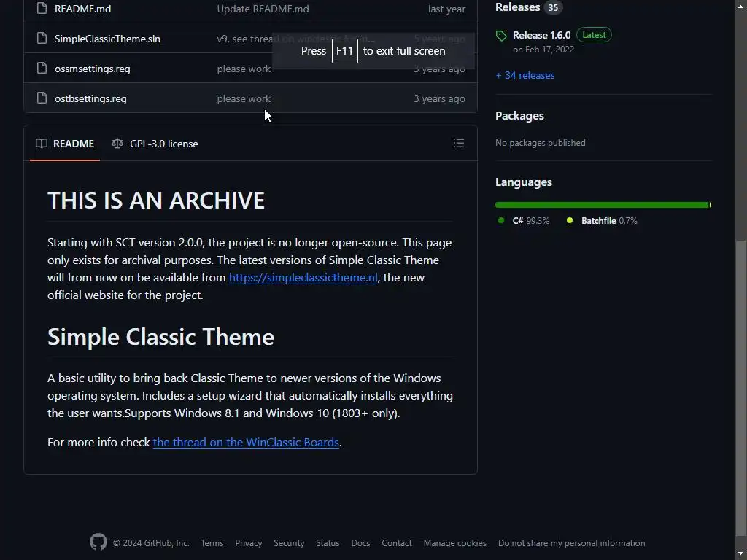Screen dimensions: 747x560
Task: Open the Security footer link
Action: pyautogui.click(x=289, y=542)
